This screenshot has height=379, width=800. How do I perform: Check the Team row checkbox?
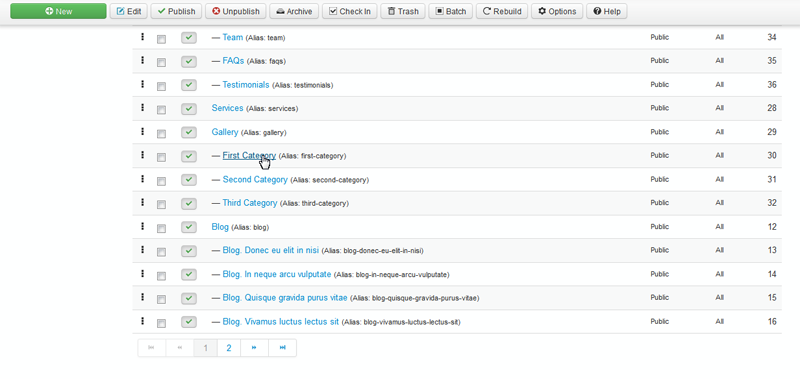coord(161,39)
